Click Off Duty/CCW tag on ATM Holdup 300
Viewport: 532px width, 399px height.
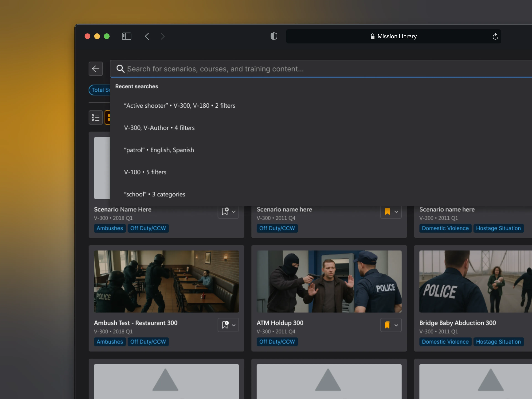point(277,342)
